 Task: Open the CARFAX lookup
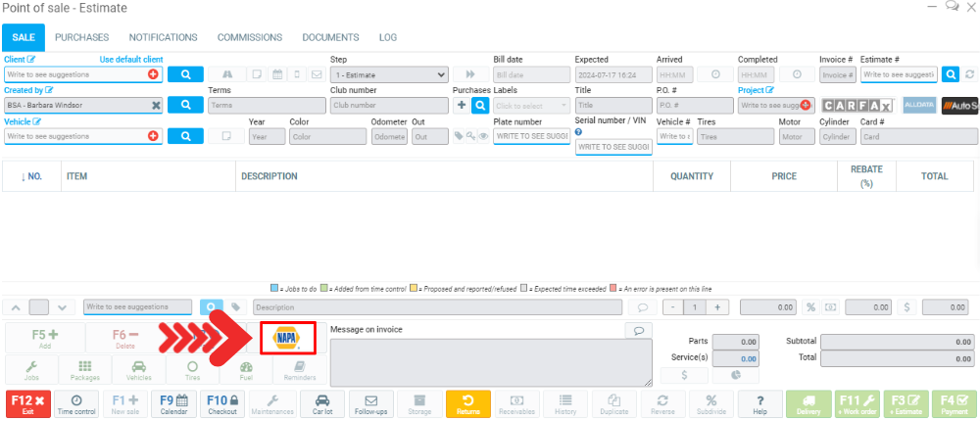(857, 105)
